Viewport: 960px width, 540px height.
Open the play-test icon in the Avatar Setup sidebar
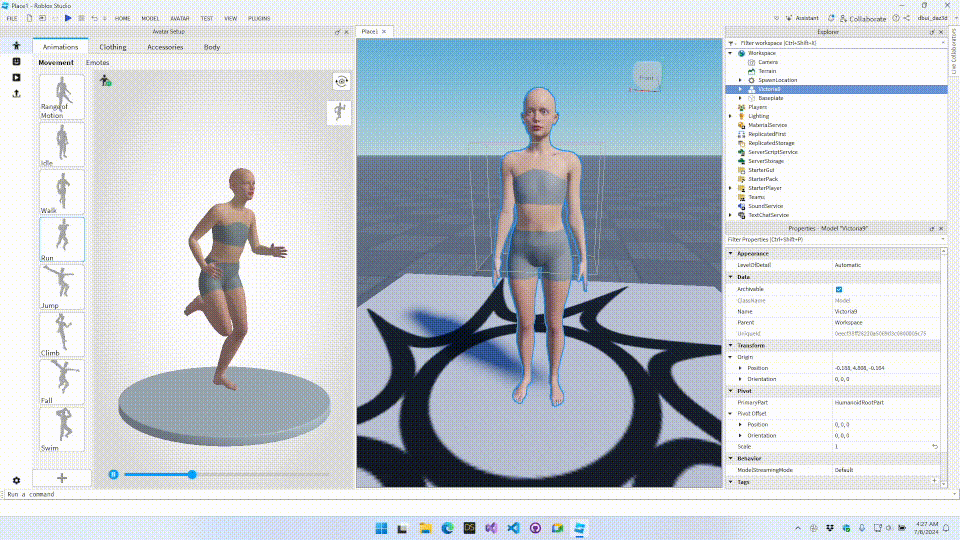coord(17,78)
